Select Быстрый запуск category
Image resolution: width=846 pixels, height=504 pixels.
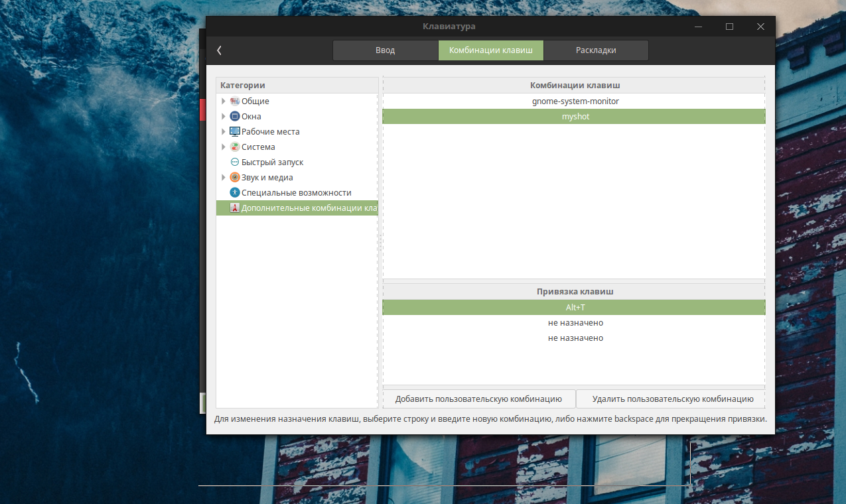(273, 162)
